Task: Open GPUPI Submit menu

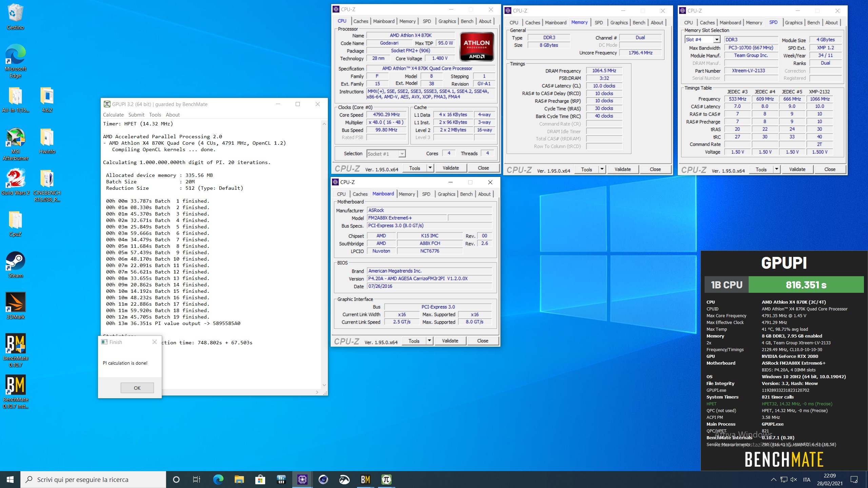Action: pyautogui.click(x=136, y=115)
